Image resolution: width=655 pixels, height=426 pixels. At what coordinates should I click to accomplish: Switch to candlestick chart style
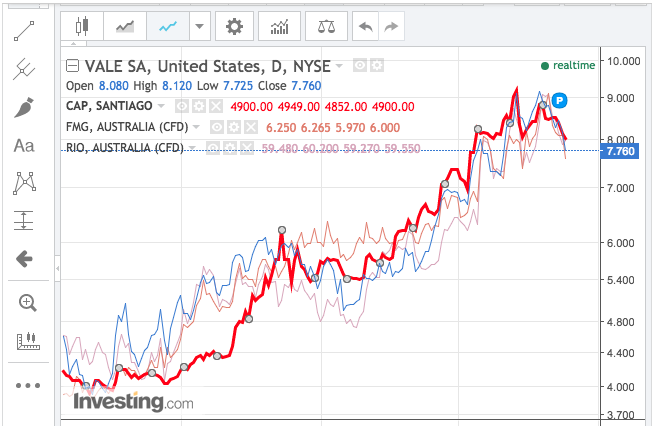pos(82,26)
